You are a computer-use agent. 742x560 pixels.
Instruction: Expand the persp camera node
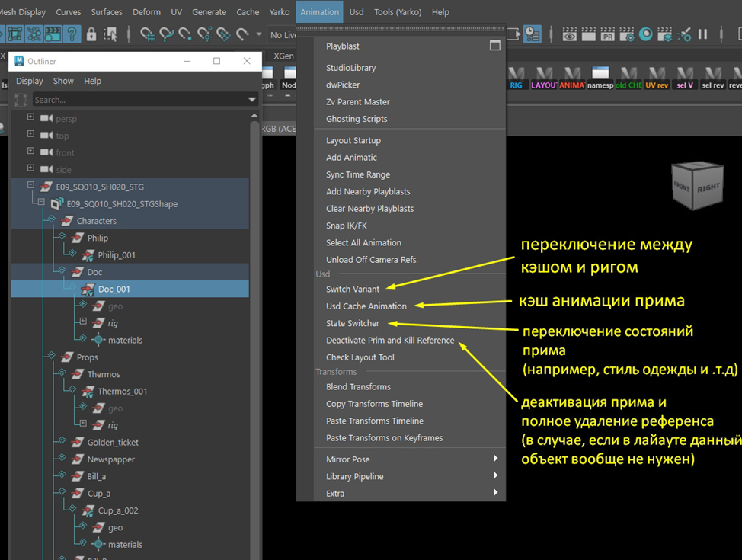[x=30, y=117]
